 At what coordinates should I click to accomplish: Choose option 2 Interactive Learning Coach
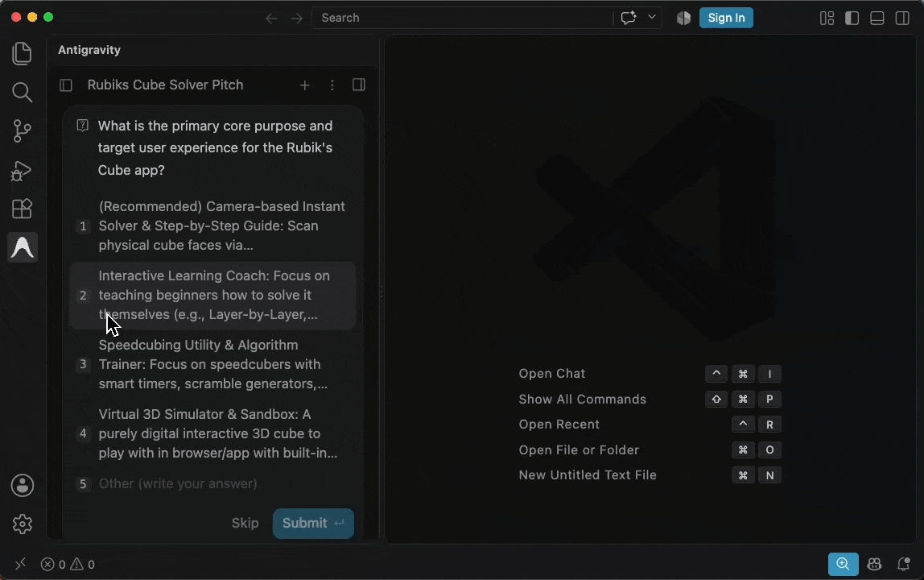[x=212, y=295]
